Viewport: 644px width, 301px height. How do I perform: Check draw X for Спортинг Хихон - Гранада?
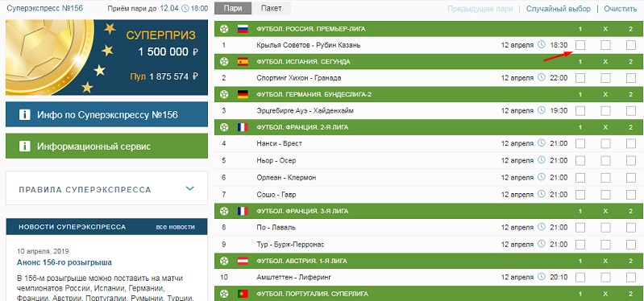point(605,78)
